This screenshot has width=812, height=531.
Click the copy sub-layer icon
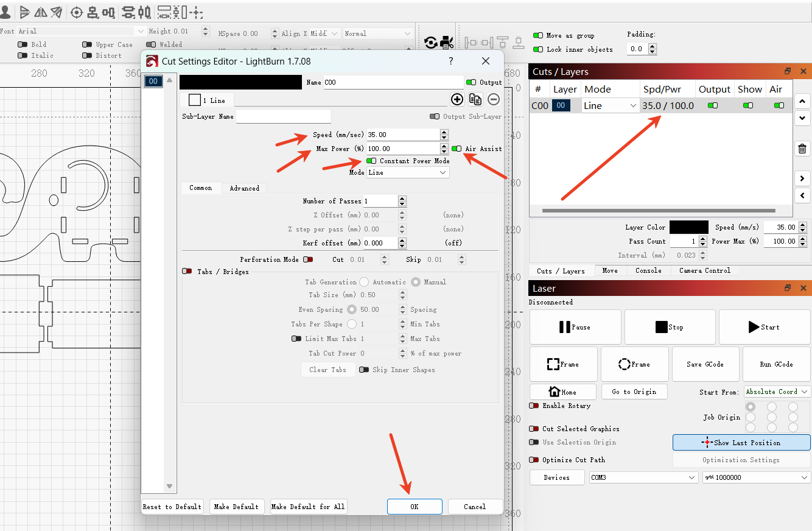(x=475, y=99)
